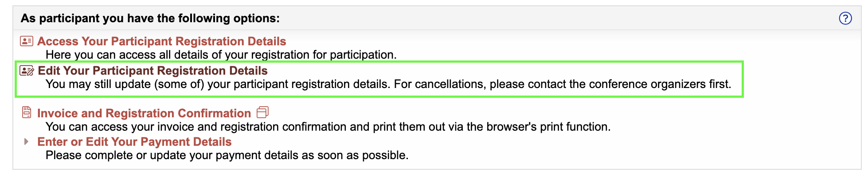Viewport: 868px width, 176px height.
Task: Click the invoice document icon
Action: tap(27, 112)
